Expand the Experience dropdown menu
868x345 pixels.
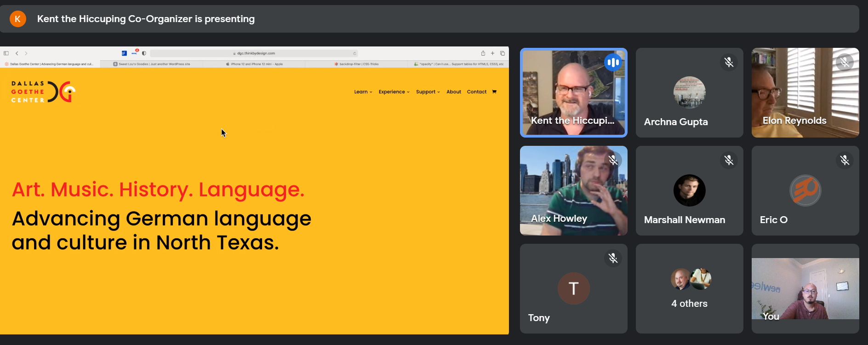pyautogui.click(x=394, y=92)
